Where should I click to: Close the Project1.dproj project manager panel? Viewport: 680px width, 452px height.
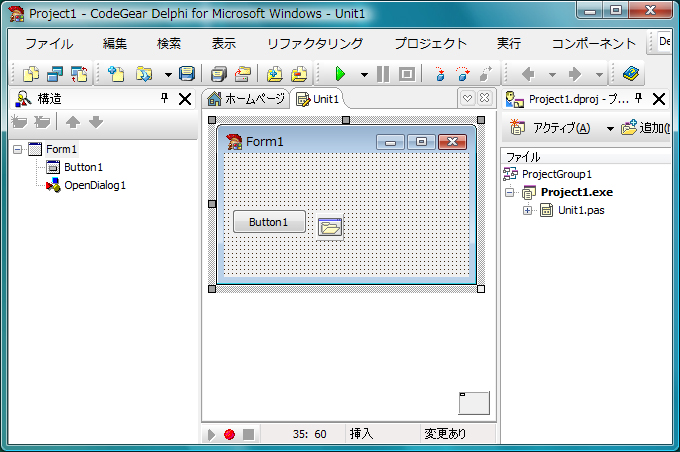(659, 99)
